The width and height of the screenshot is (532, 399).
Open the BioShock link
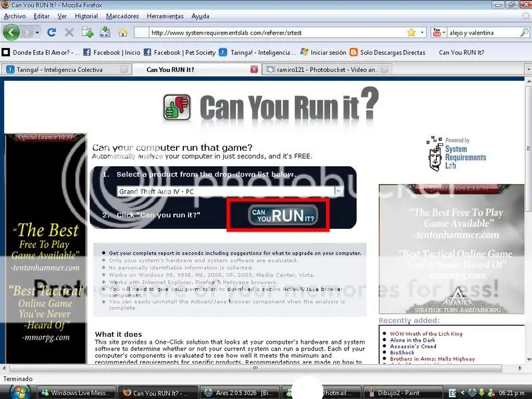[x=402, y=352]
